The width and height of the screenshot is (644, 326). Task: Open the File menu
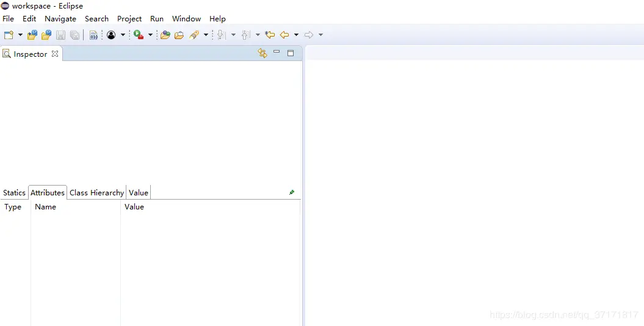pos(8,19)
